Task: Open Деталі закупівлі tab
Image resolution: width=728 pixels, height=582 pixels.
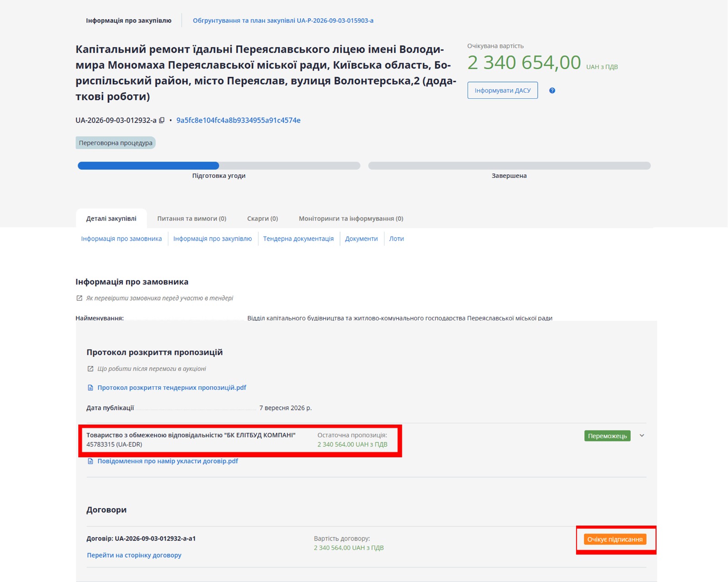Action: [x=111, y=218]
